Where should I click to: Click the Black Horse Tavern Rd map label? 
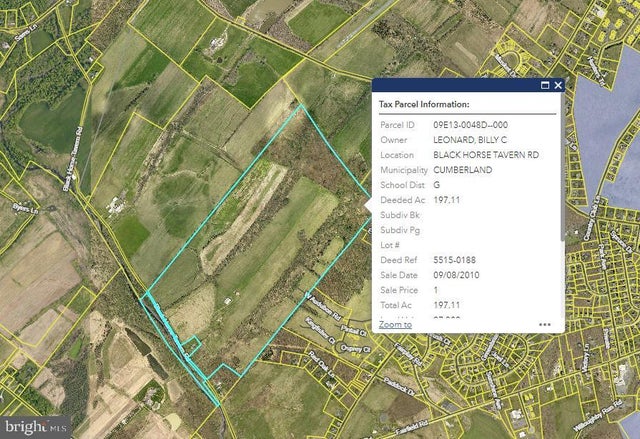[73, 159]
